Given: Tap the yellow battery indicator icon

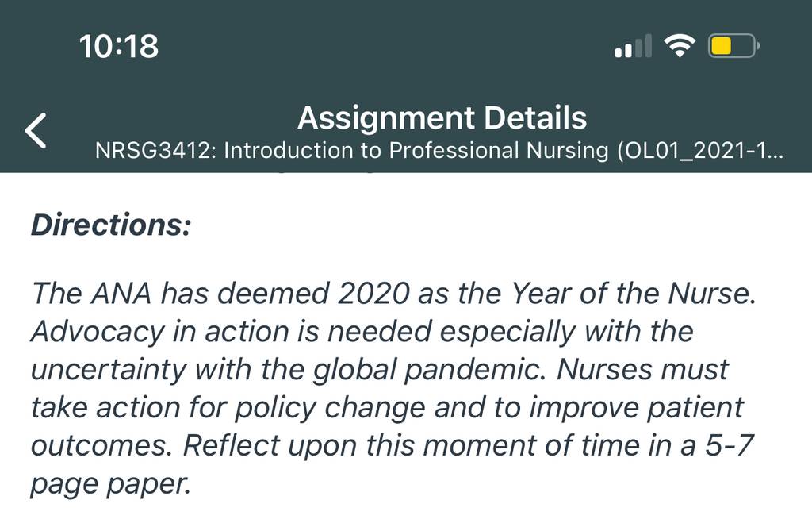Looking at the screenshot, I should tap(733, 45).
